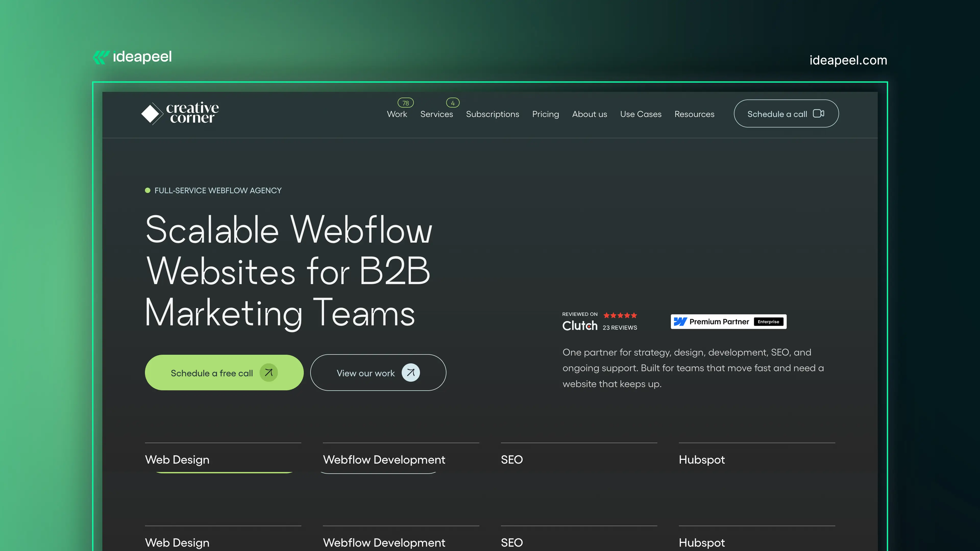Click the arrow icon on Schedule a free call
This screenshot has height=551, width=980.
point(268,373)
